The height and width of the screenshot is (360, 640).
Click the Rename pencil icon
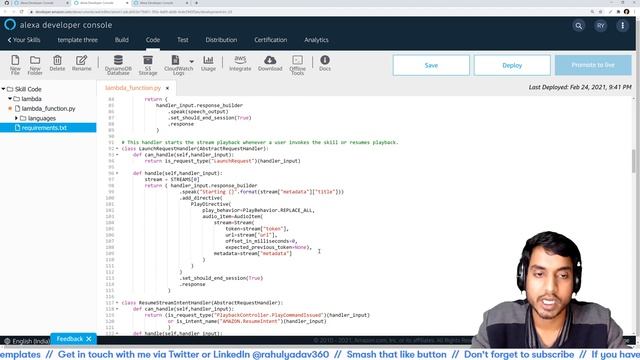82,63
